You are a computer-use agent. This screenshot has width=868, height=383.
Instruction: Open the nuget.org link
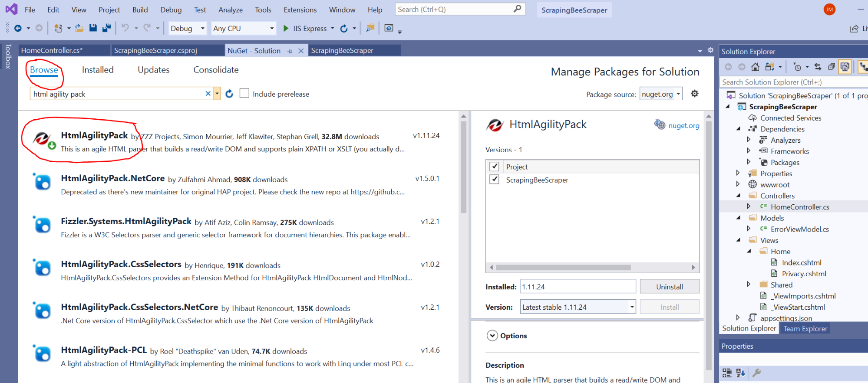(x=684, y=125)
